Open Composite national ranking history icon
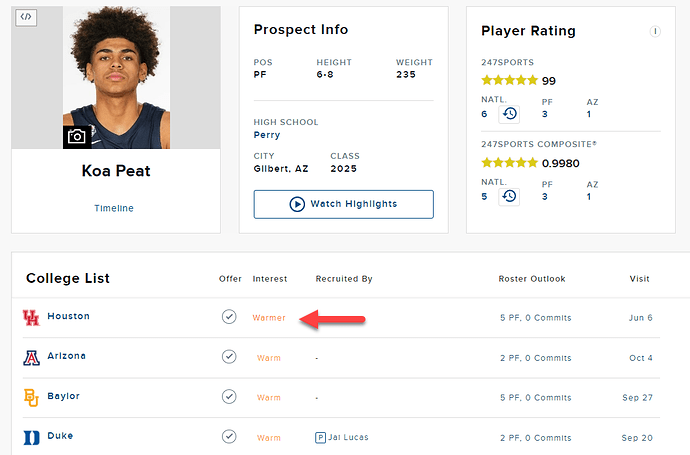The width and height of the screenshot is (690, 455). (509, 196)
